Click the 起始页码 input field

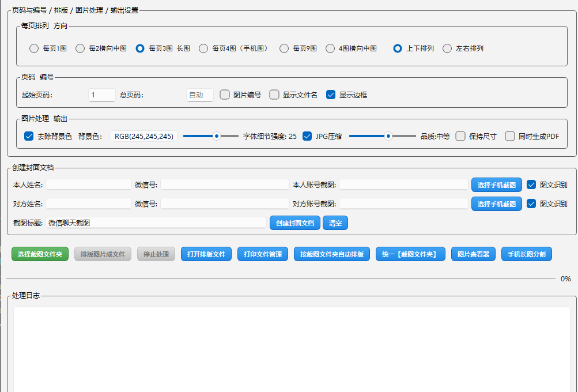click(102, 95)
